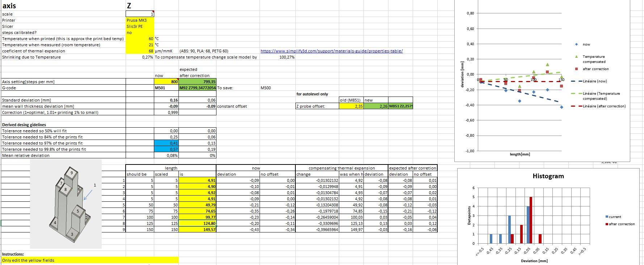
Task: Click the 3D calibration tower model image
Action: click(66, 204)
